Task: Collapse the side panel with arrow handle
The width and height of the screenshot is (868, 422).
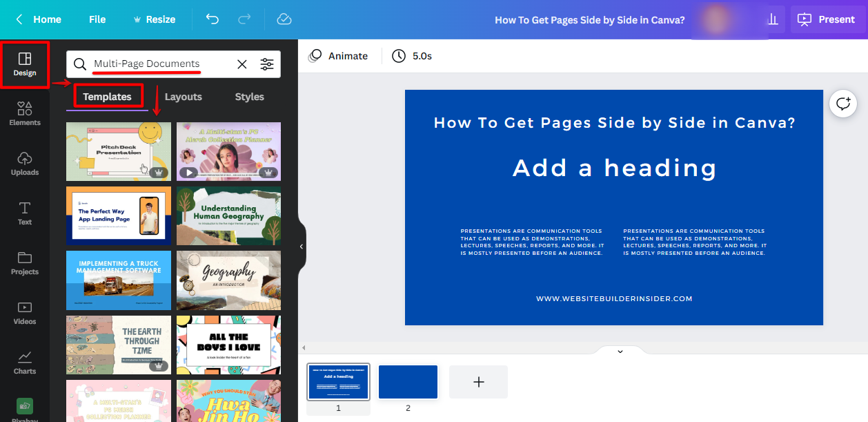Action: [302, 247]
